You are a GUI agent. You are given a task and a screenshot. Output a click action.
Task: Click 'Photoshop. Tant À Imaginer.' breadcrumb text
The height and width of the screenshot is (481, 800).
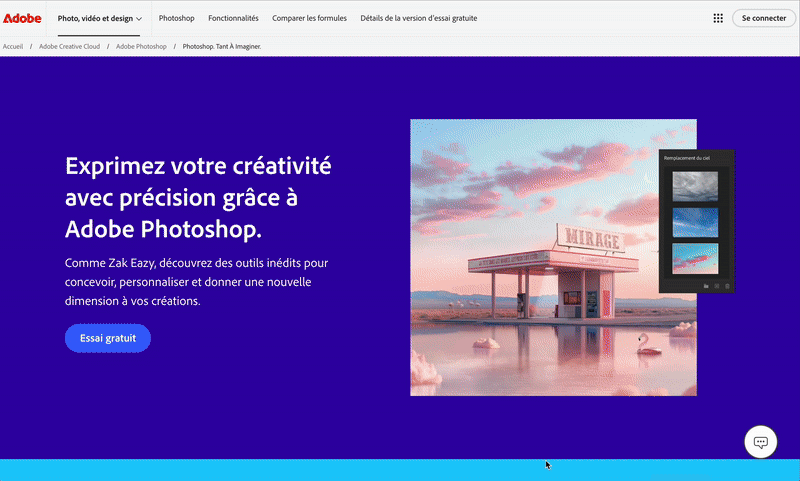222,46
